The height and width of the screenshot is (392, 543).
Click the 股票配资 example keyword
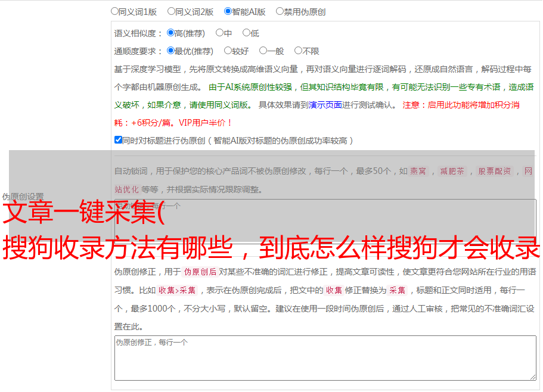[495, 171]
